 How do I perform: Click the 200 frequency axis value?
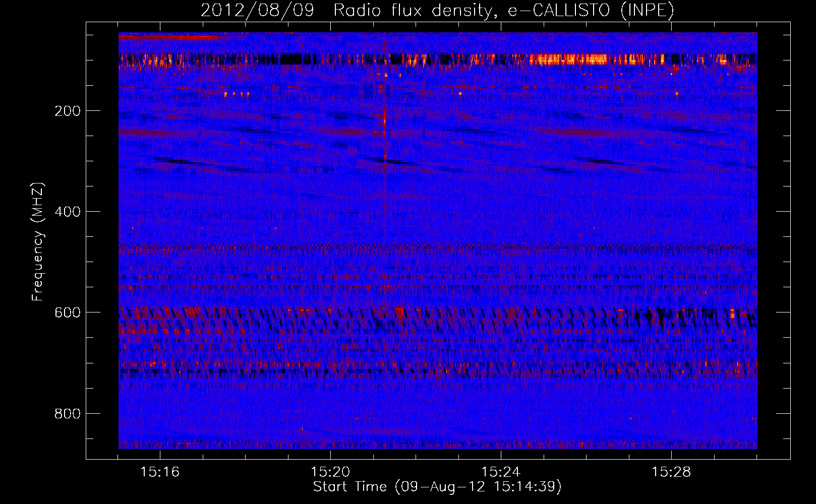pos(68,111)
